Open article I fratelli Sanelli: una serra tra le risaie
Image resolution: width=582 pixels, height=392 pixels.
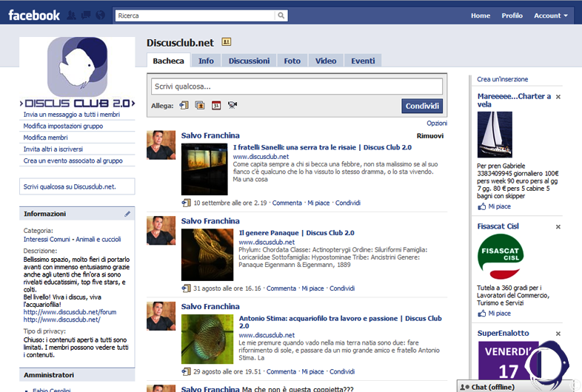(x=322, y=147)
